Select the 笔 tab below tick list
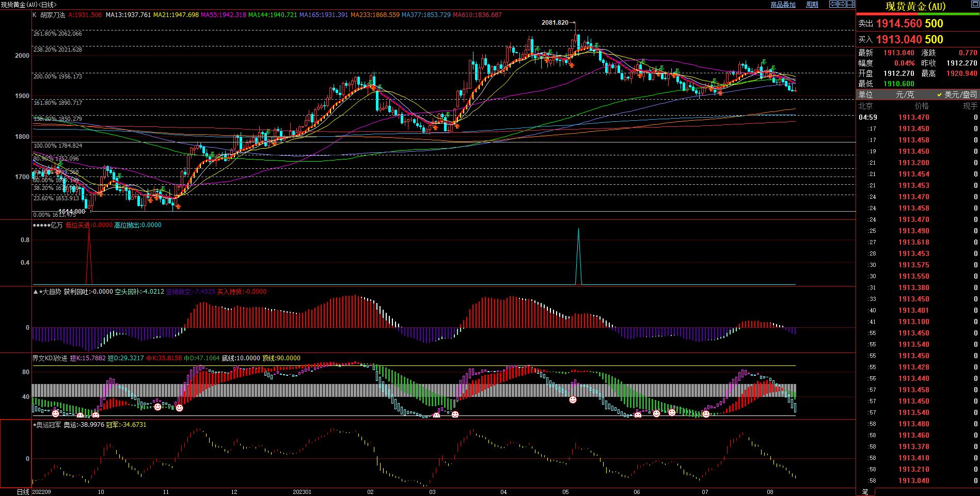 point(865,491)
